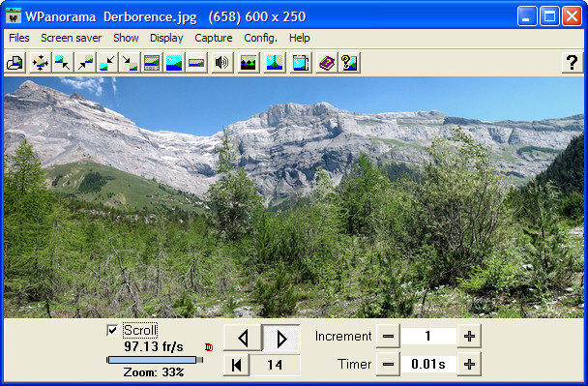Open the Show menu
Image resolution: width=588 pixels, height=386 pixels.
pyautogui.click(x=126, y=38)
